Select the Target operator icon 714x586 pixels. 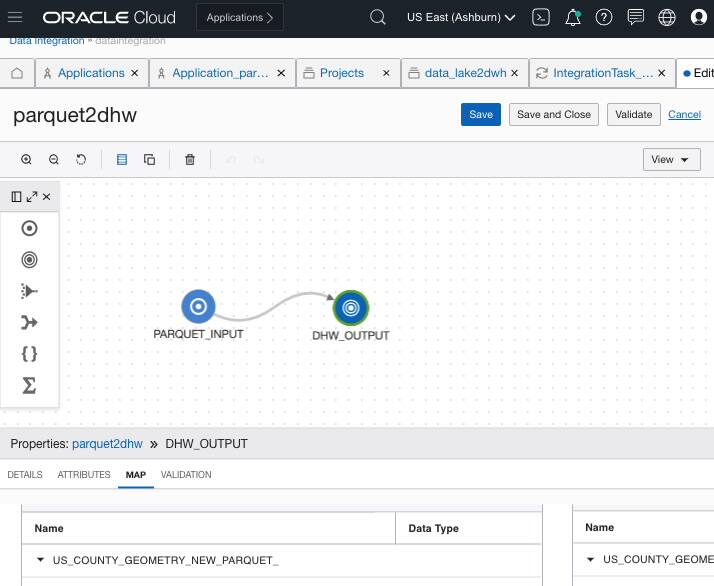point(30,260)
